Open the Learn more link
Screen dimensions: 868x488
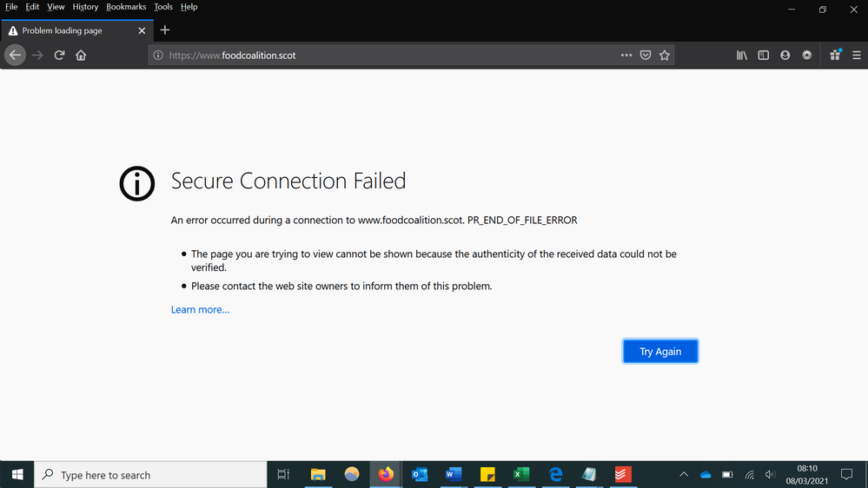200,310
